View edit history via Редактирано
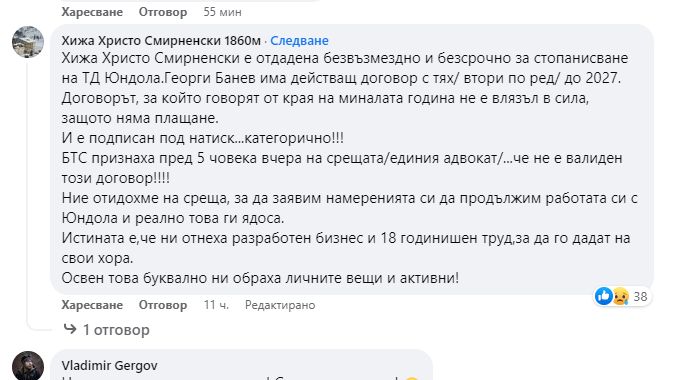This screenshot has width=681, height=380. tap(280, 305)
